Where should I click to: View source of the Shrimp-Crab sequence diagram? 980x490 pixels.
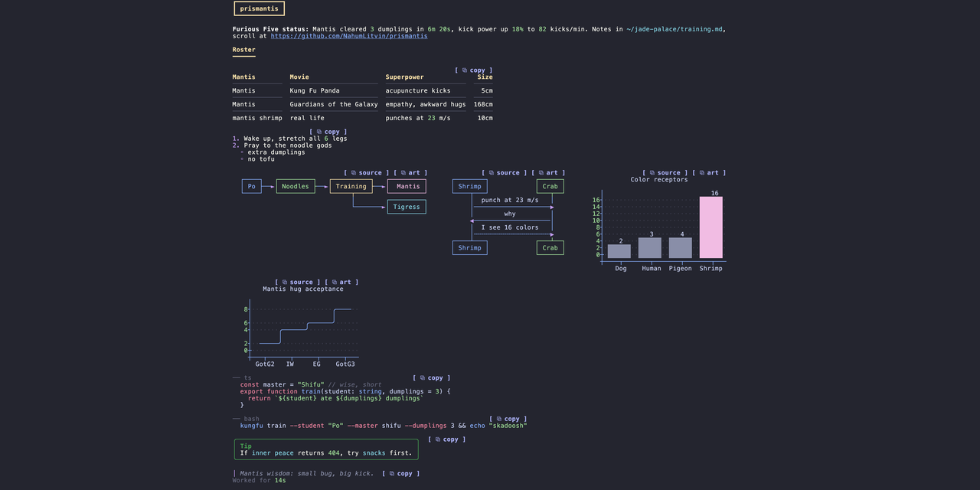pyautogui.click(x=505, y=173)
